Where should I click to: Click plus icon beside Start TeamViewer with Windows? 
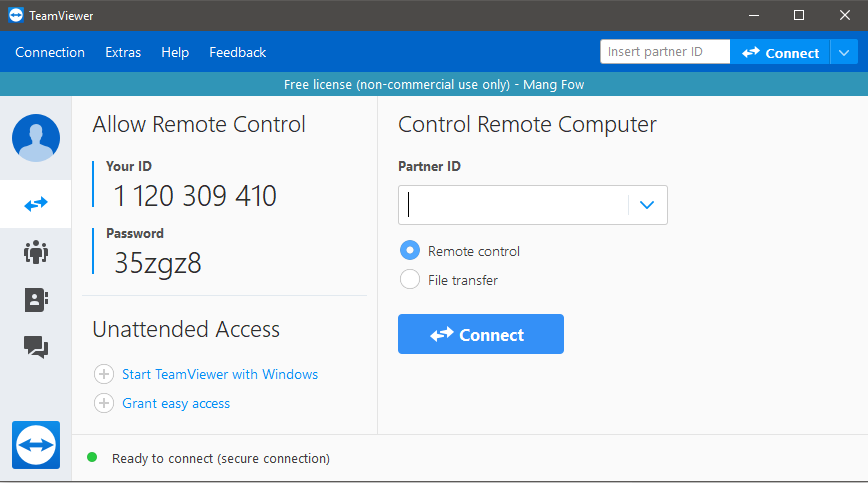(104, 374)
